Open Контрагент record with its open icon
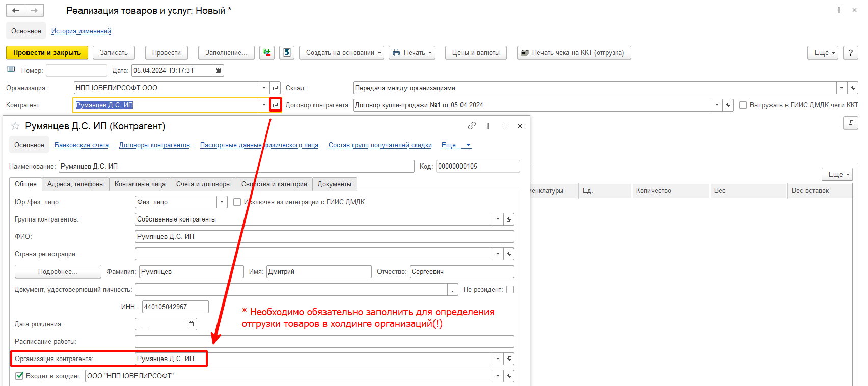 pyautogui.click(x=275, y=105)
